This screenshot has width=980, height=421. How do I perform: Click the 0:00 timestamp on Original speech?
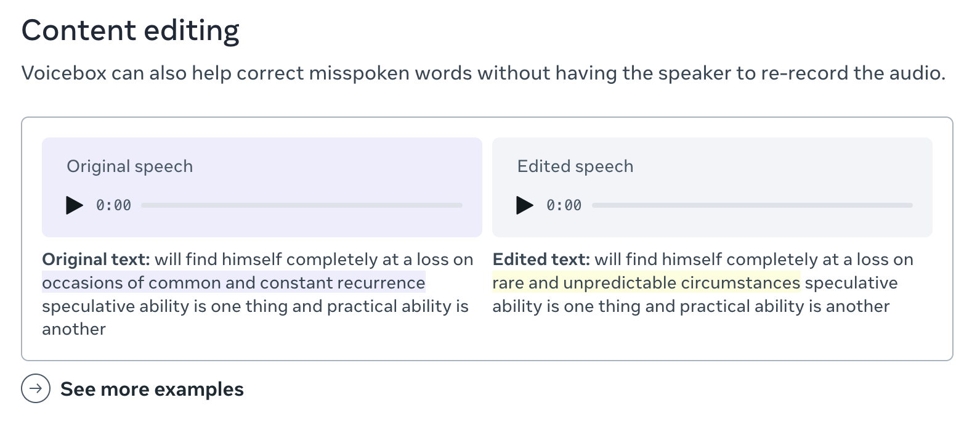[x=113, y=205]
